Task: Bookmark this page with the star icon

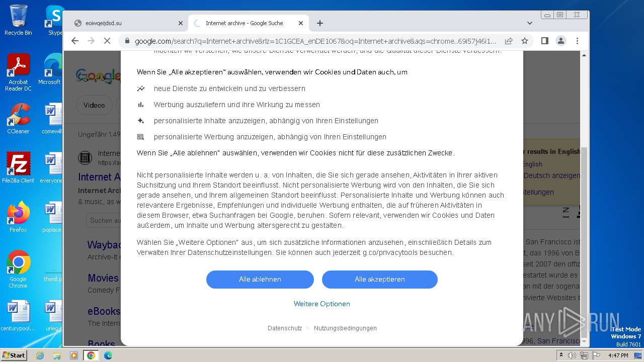Action: click(x=525, y=41)
